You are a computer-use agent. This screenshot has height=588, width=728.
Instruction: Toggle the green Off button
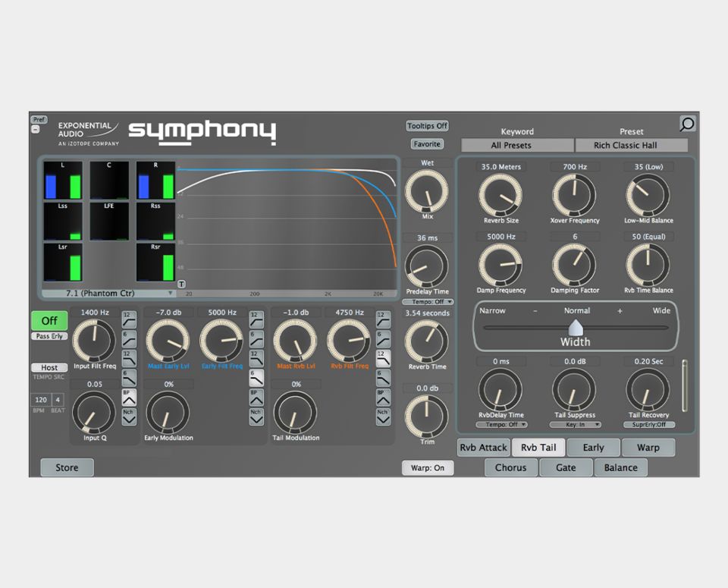(49, 321)
